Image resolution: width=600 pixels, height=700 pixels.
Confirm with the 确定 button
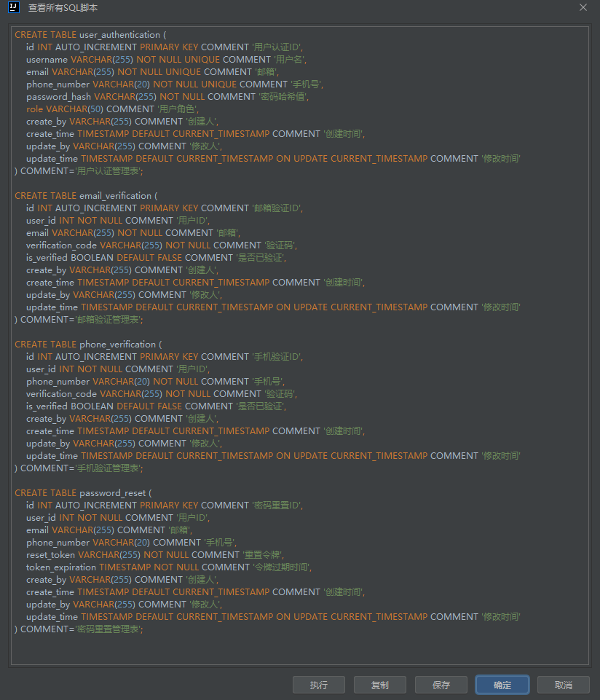pos(502,685)
